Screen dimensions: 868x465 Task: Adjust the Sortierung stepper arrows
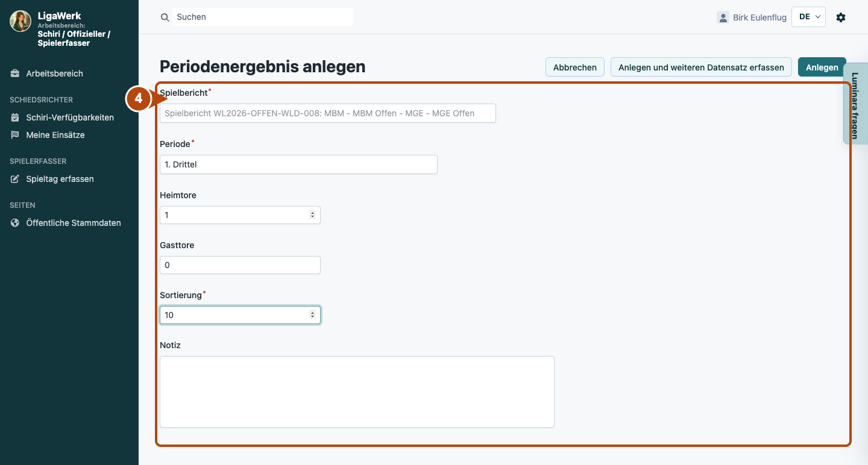[312, 315]
